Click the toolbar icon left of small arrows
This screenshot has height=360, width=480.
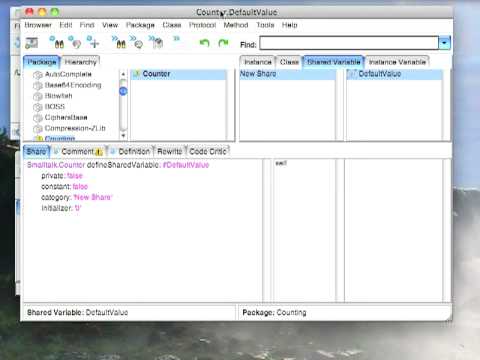tap(156, 43)
